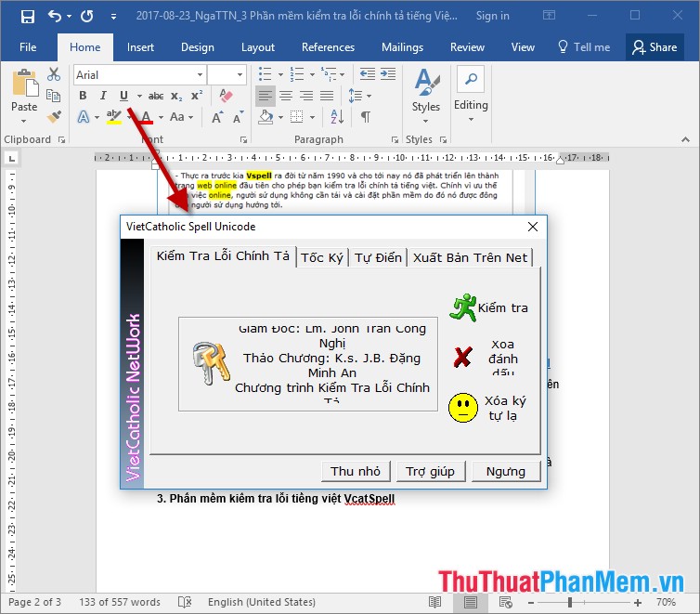700x614 pixels.
Task: Toggle Bold formatting
Action: (x=83, y=96)
